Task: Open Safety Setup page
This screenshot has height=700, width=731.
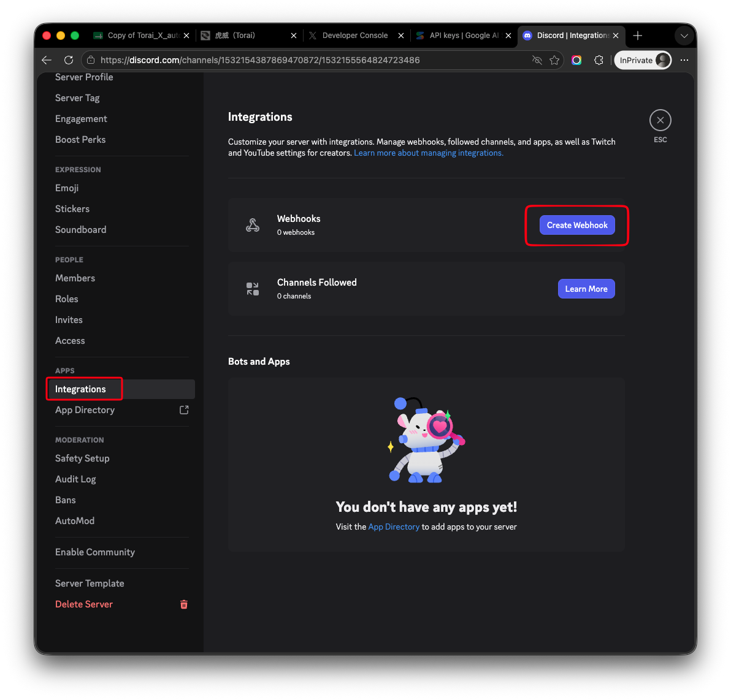Action: [x=82, y=458]
